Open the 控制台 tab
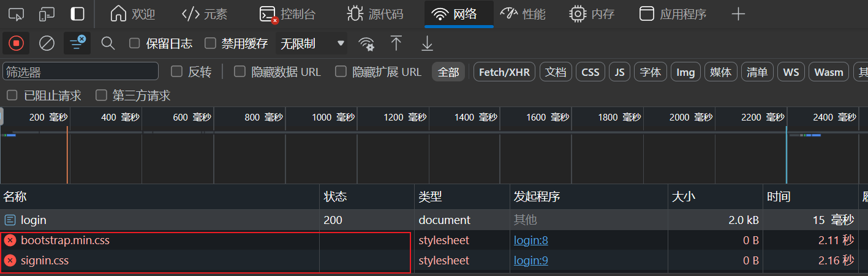Viewport: 868px width, 276px height. pos(287,13)
